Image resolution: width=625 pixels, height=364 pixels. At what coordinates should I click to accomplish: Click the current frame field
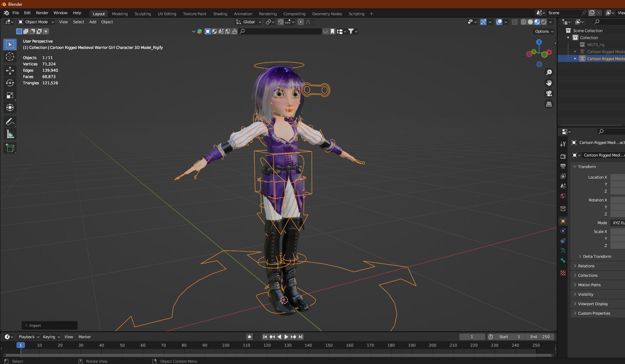(472, 337)
